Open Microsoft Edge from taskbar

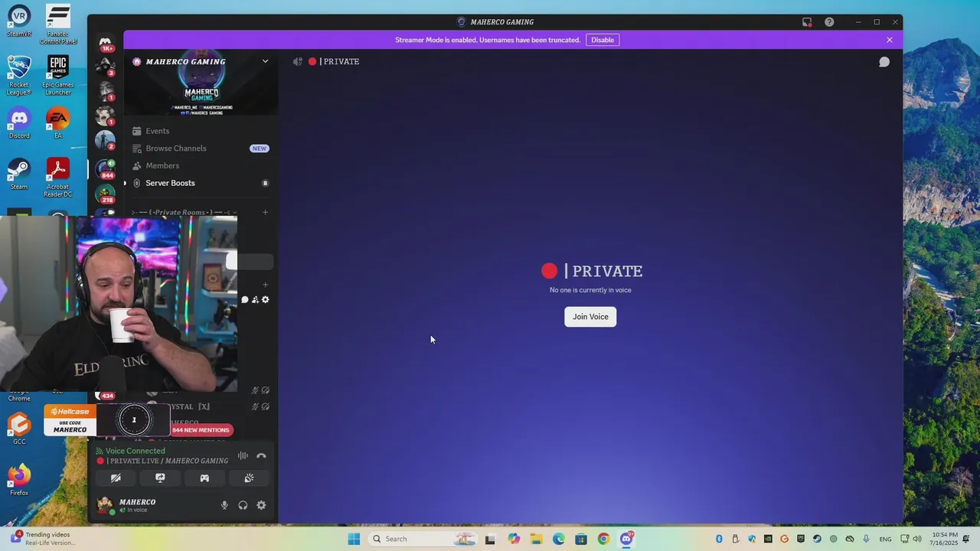(559, 539)
